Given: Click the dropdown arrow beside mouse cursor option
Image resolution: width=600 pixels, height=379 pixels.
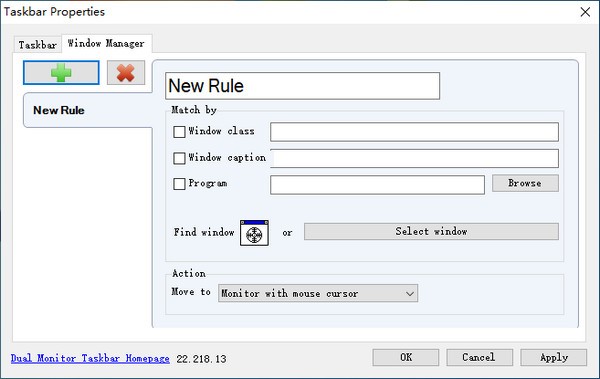Looking at the screenshot, I should 410,294.
